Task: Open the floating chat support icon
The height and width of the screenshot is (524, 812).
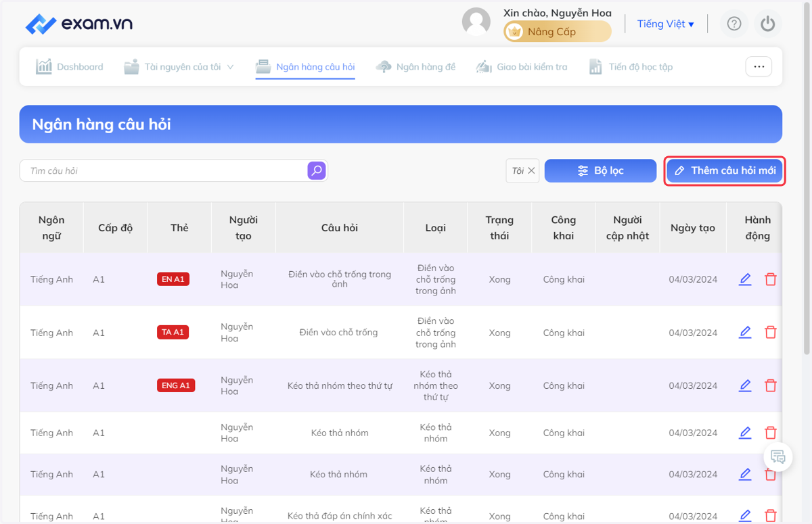Action: 778,457
